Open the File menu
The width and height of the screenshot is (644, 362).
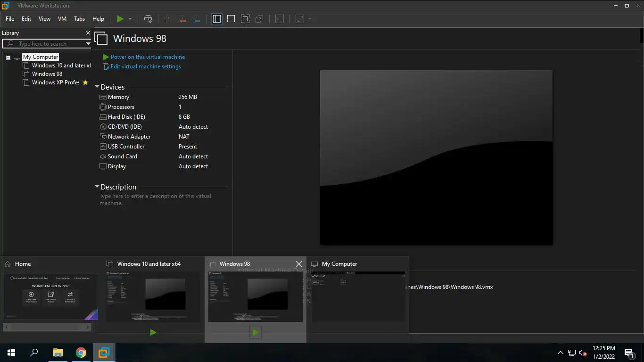10,19
